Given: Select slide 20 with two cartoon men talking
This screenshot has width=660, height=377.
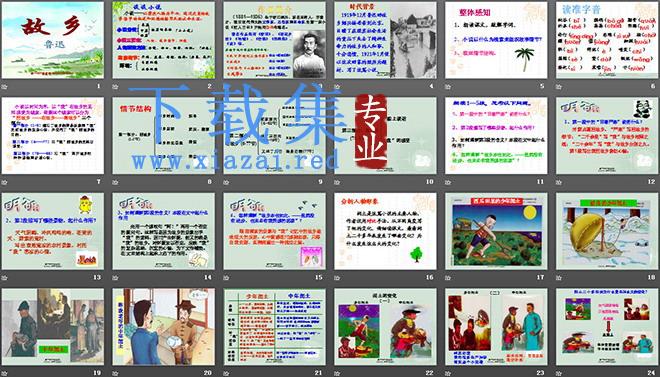Looking at the screenshot, I should coord(163,327).
